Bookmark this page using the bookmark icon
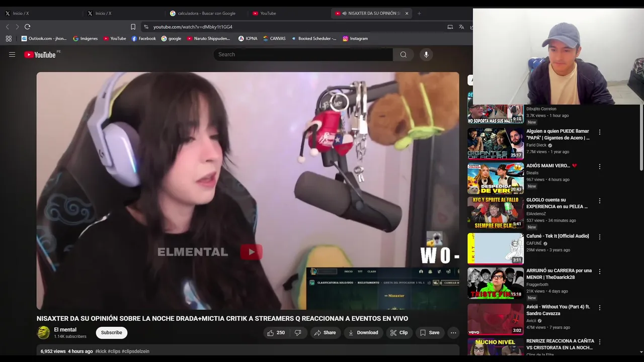Screen dimensions: 644x362 pos(133,27)
